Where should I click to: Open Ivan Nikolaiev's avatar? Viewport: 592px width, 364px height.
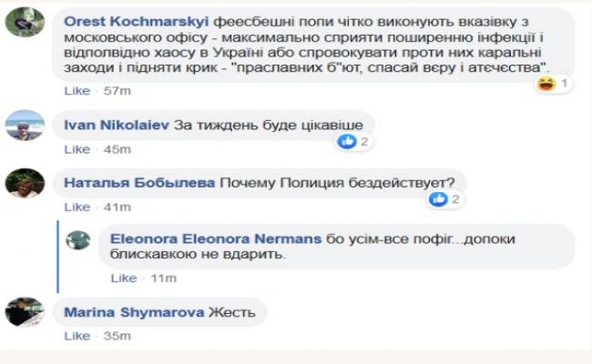[x=25, y=127]
